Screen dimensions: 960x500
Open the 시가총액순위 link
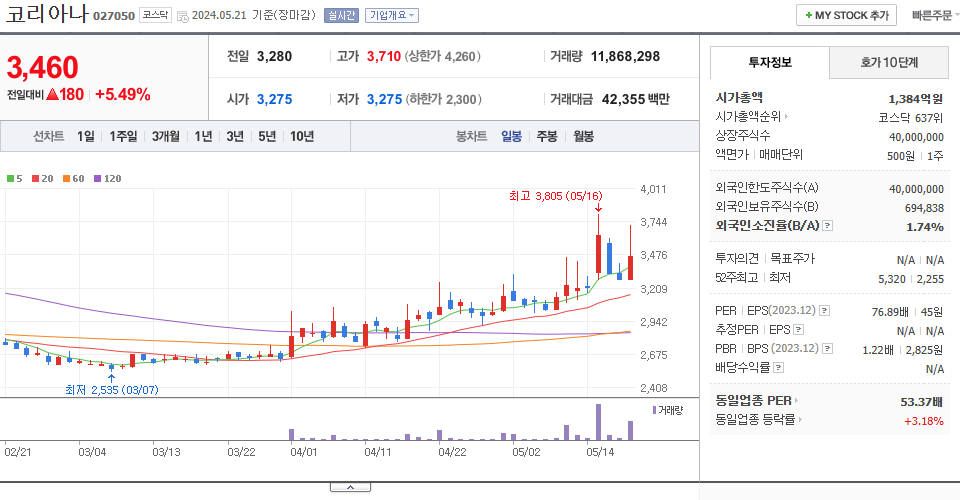click(x=748, y=116)
